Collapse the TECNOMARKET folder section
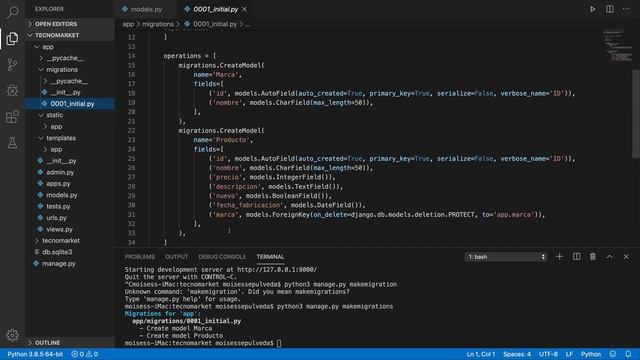 pos(70,35)
